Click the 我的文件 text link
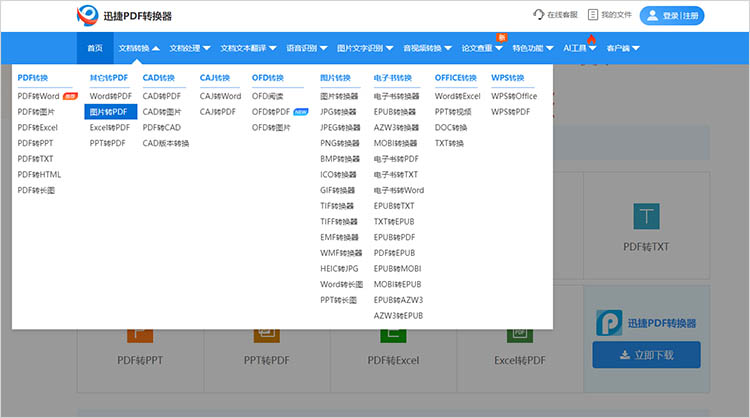Image resolution: width=750 pixels, height=418 pixels. 616,15
